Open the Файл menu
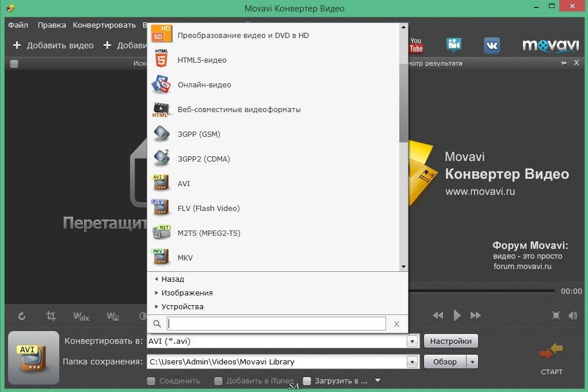Screen dimensions: 588x392 (18, 25)
